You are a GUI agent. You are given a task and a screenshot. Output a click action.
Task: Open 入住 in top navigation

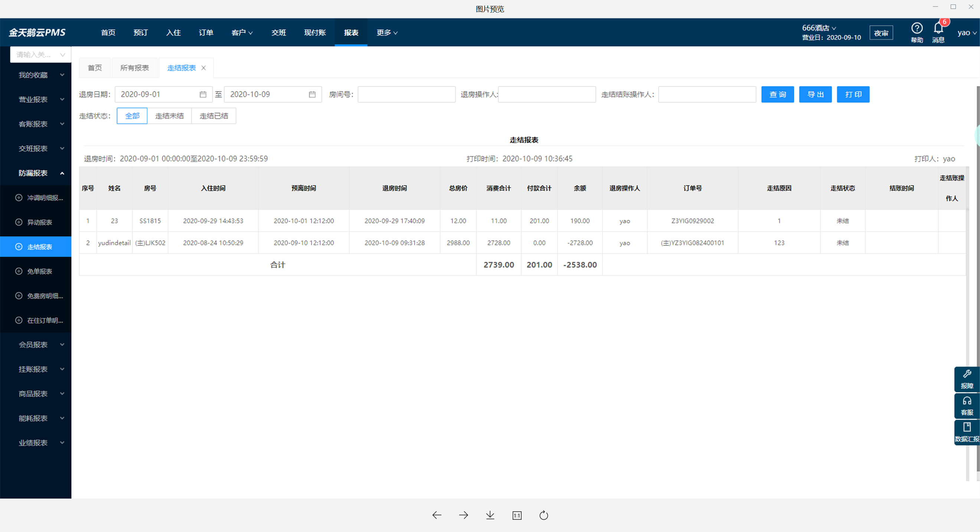173,33
